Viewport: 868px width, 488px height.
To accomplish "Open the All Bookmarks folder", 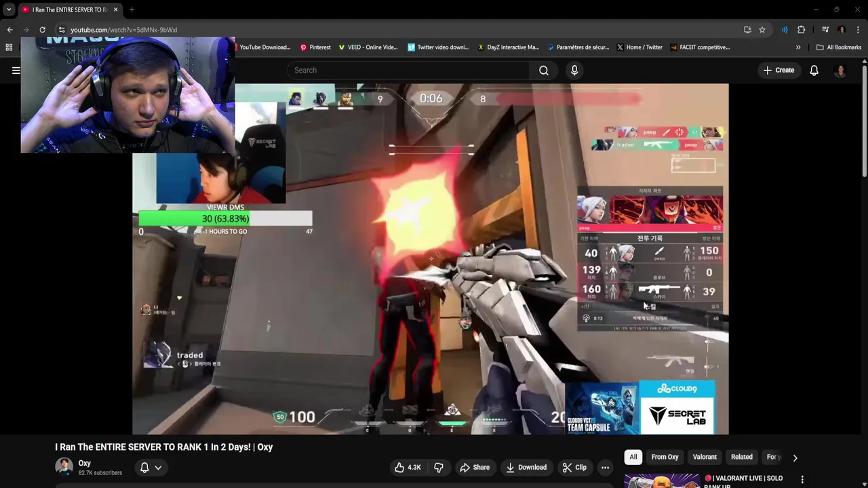I will pyautogui.click(x=839, y=47).
